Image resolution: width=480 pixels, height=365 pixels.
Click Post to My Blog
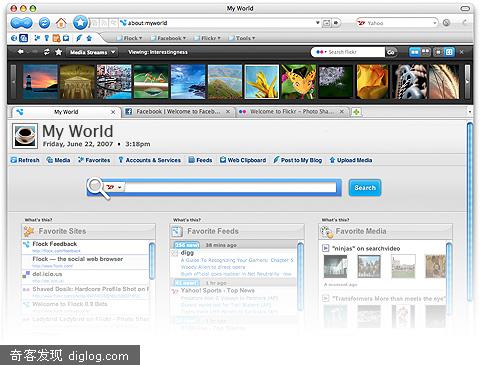point(298,160)
